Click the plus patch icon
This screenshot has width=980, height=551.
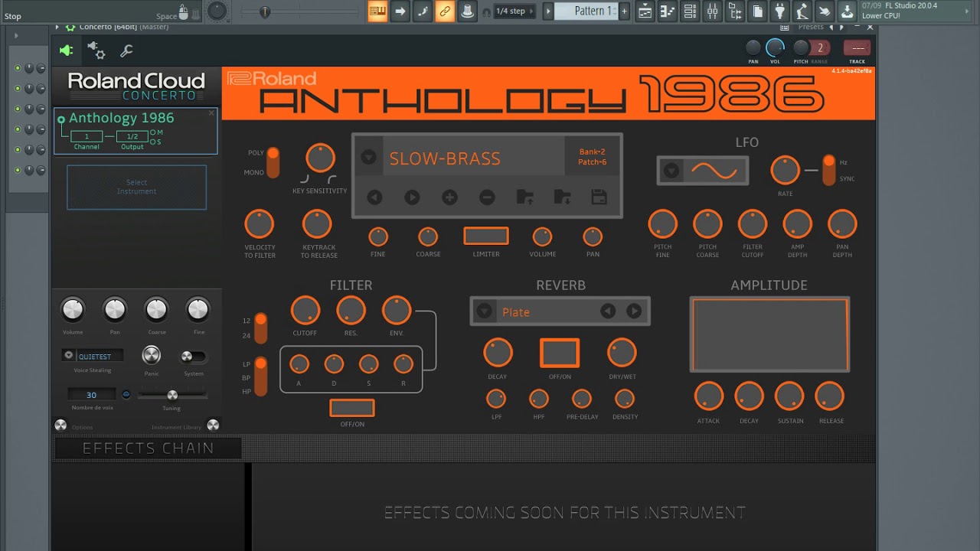(449, 197)
